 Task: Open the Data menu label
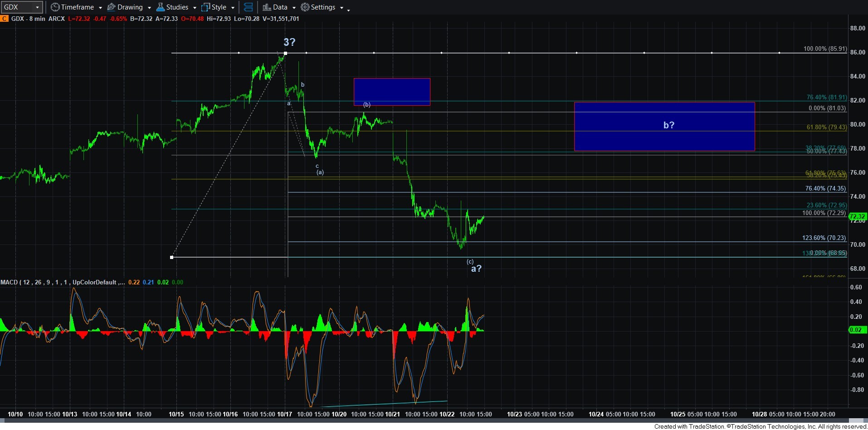coord(280,7)
